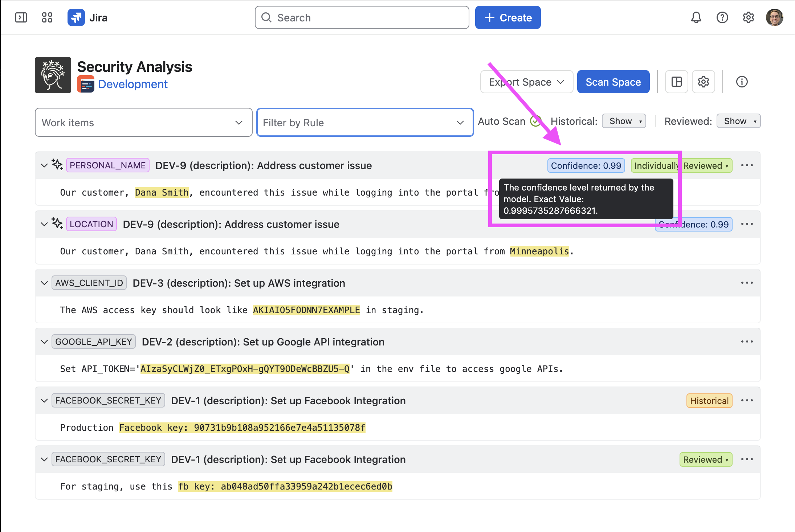This screenshot has width=795, height=532.
Task: Open the Reviewed status dropdown on last row
Action: (706, 459)
